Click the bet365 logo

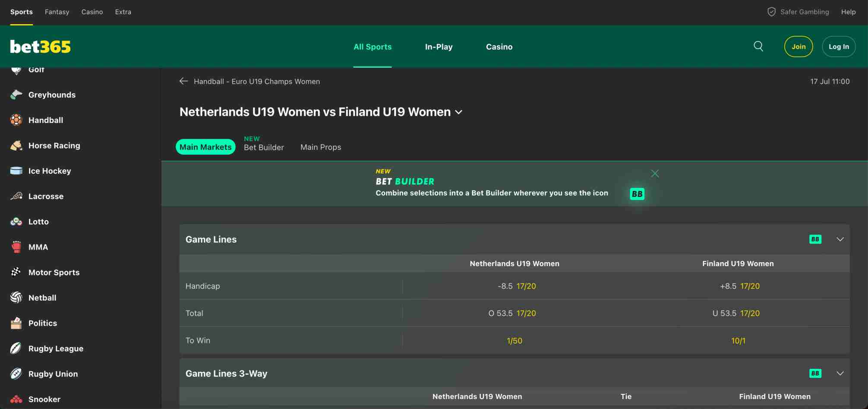tap(40, 47)
